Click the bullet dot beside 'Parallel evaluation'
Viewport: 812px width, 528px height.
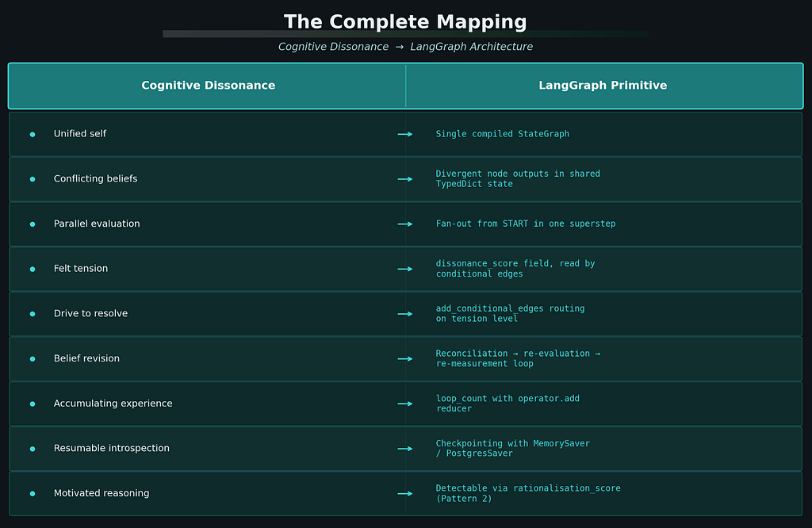click(x=33, y=224)
